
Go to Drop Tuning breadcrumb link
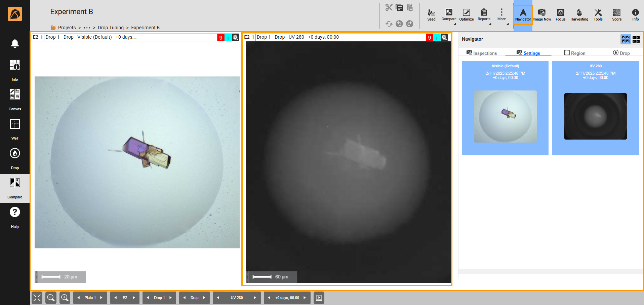tap(111, 28)
